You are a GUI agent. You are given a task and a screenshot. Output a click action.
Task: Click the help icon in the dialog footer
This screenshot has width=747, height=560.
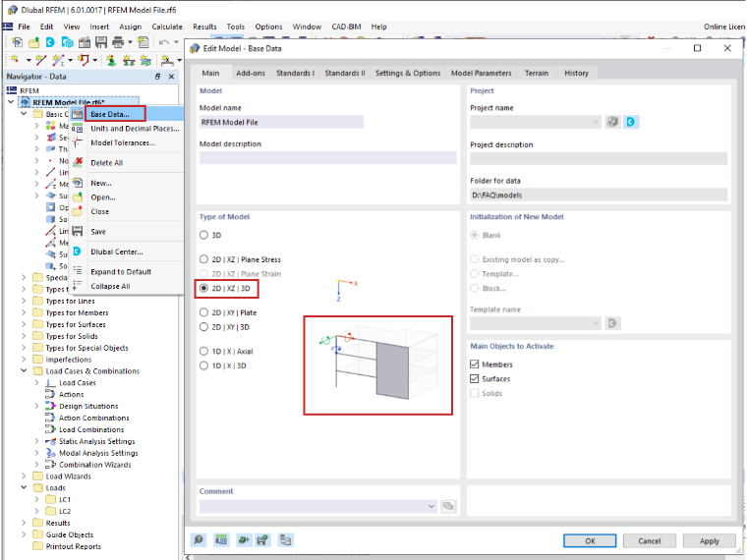coord(199,540)
